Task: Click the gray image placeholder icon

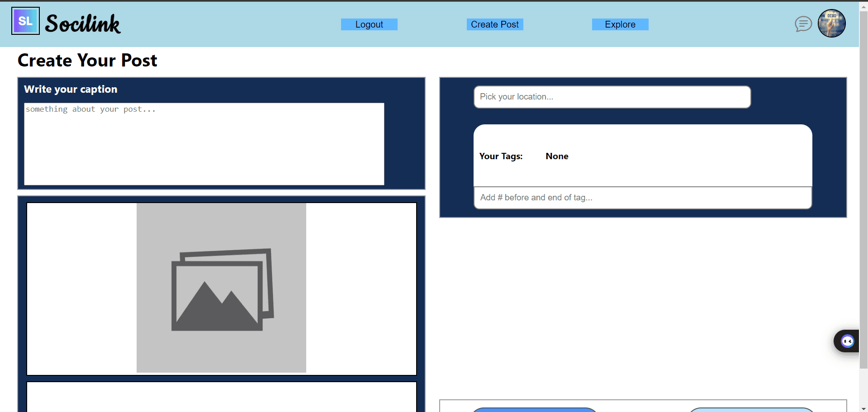Action: click(221, 288)
